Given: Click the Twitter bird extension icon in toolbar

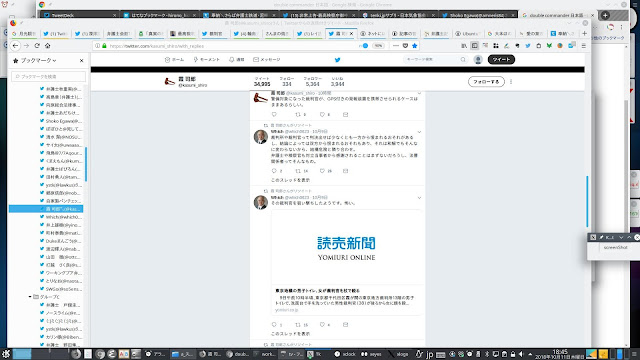Looking at the screenshot, I should [528, 46].
